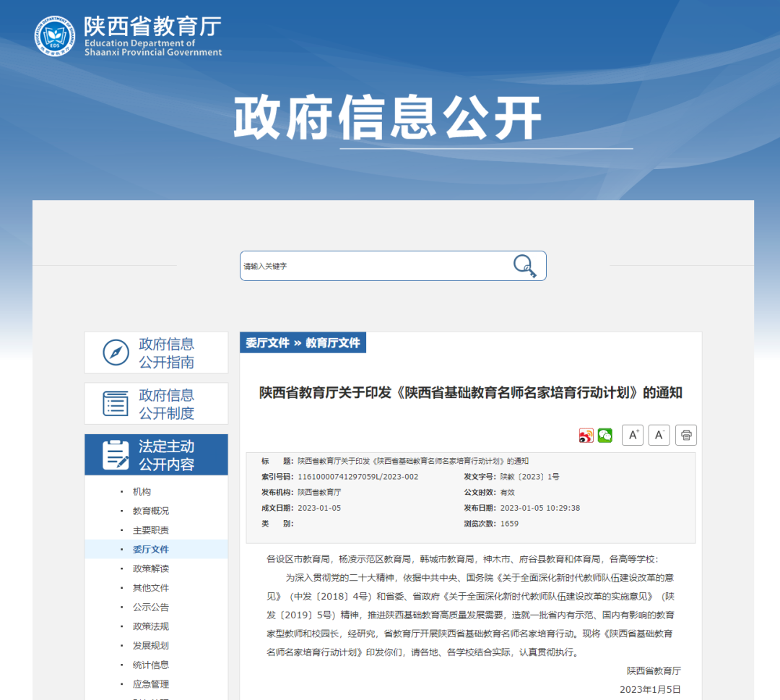Image resolution: width=780 pixels, height=700 pixels.
Task: Open 主要职责 sidebar item
Action: tap(150, 530)
